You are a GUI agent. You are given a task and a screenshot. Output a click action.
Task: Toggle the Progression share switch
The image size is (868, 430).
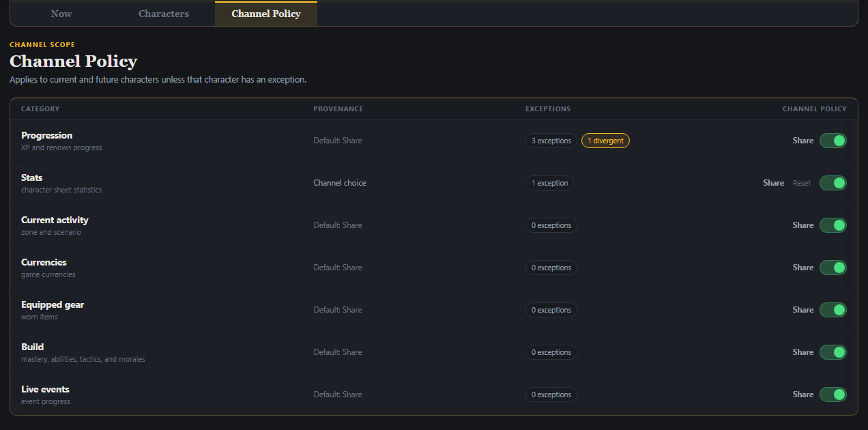[x=833, y=141]
